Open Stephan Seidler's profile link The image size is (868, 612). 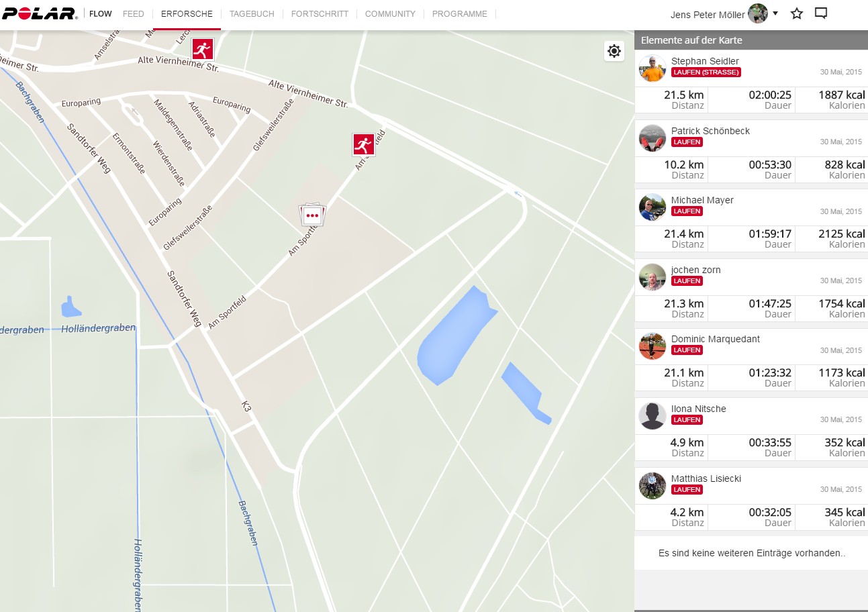pos(705,61)
